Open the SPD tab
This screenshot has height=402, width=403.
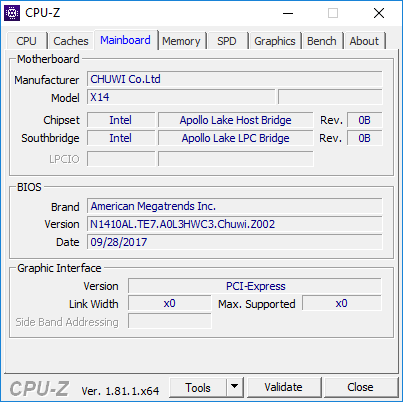tap(227, 41)
